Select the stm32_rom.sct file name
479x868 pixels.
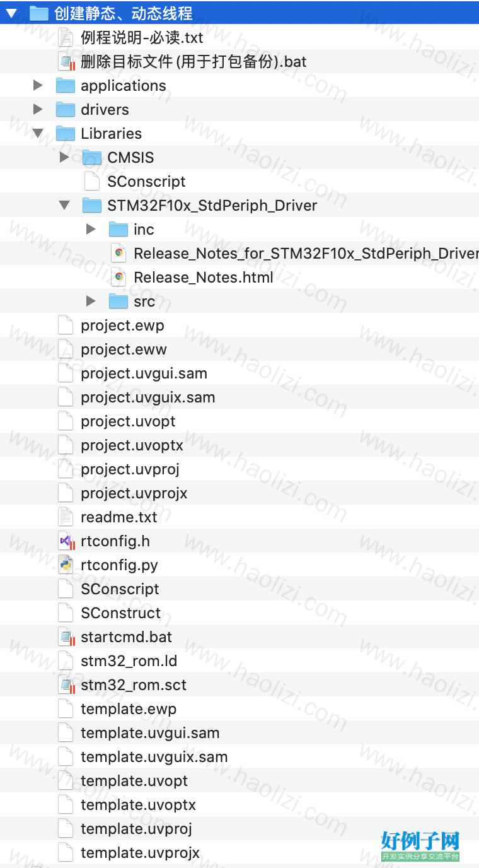pyautogui.click(x=134, y=684)
